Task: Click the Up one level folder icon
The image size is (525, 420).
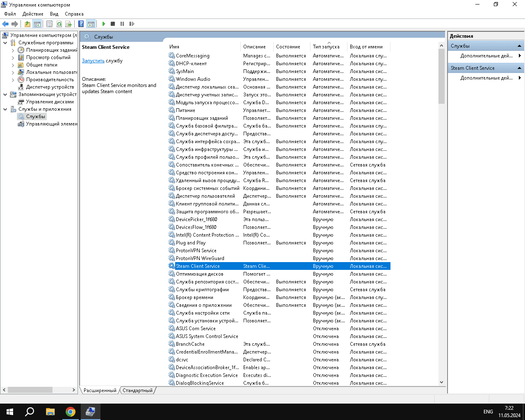Action: 27,24
